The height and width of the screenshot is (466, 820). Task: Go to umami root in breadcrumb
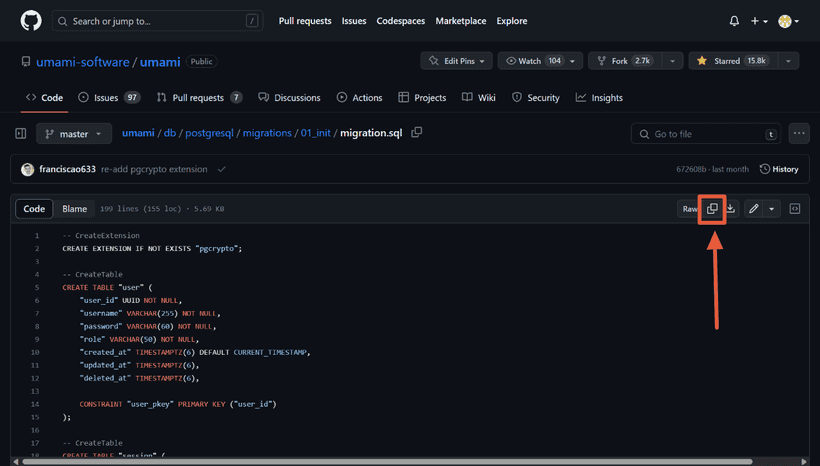[x=138, y=133]
